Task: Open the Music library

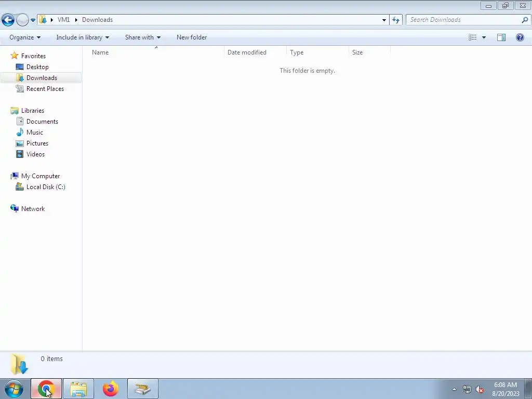Action: point(35,132)
